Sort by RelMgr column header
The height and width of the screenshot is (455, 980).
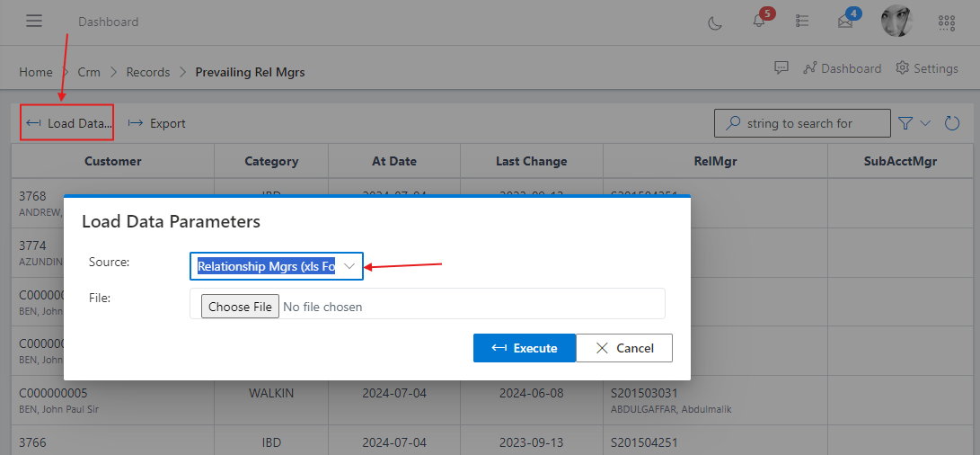[715, 161]
